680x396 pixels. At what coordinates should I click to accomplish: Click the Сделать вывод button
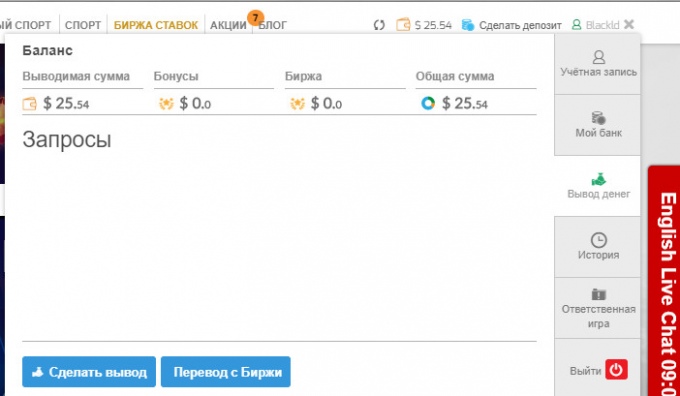(x=89, y=372)
